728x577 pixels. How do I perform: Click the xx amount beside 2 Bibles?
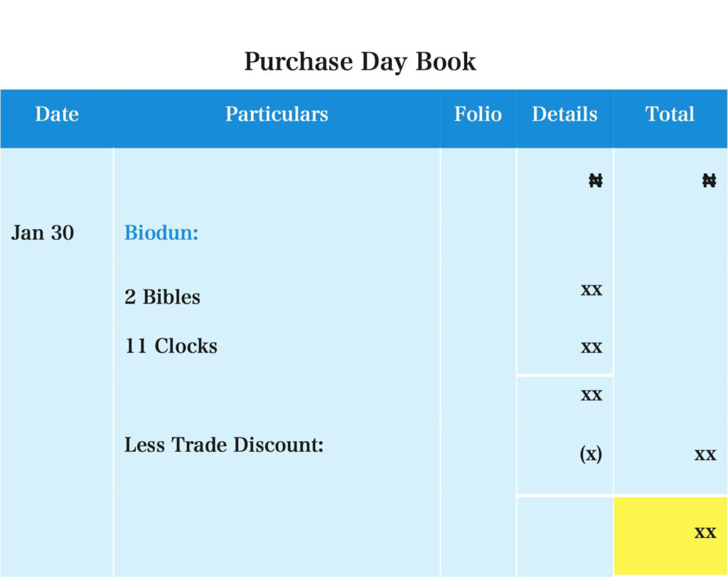(x=591, y=290)
